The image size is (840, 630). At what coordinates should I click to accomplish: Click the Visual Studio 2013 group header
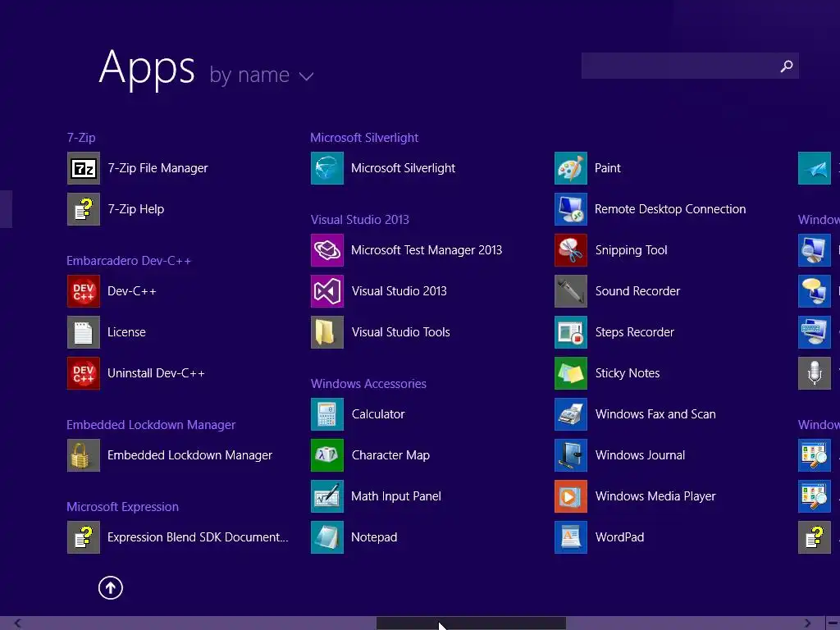[360, 220]
